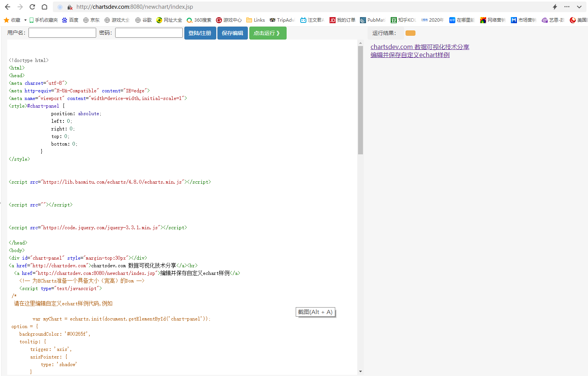The height and width of the screenshot is (376, 588).
Task: Reload the page with the refresh icon
Action: pyautogui.click(x=32, y=7)
